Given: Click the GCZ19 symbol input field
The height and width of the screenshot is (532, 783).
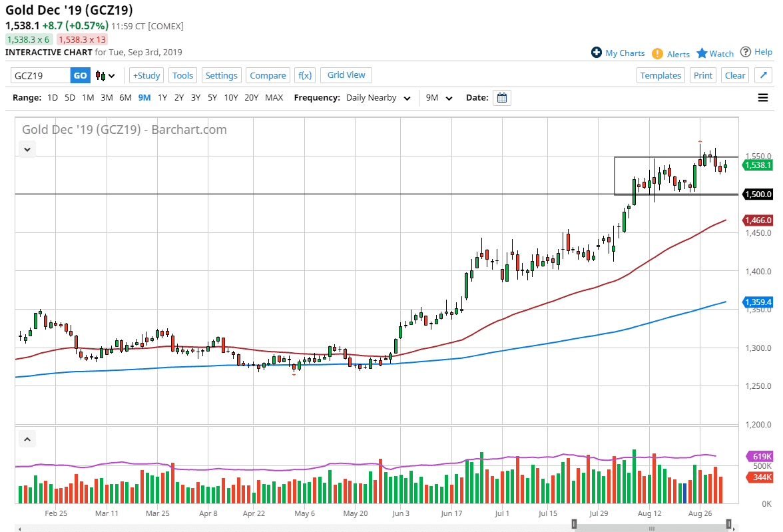Looking at the screenshot, I should (41, 75).
